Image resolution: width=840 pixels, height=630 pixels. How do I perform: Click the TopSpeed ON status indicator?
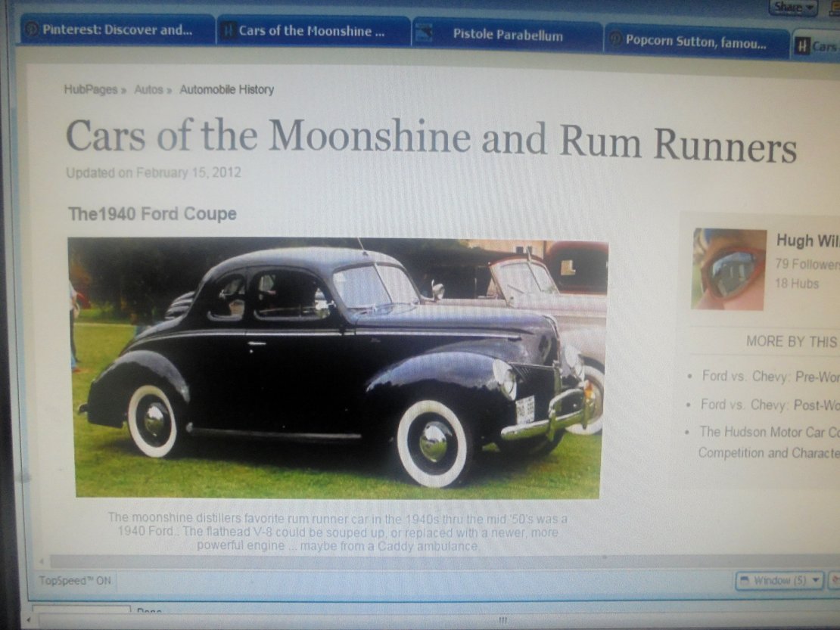click(x=75, y=580)
